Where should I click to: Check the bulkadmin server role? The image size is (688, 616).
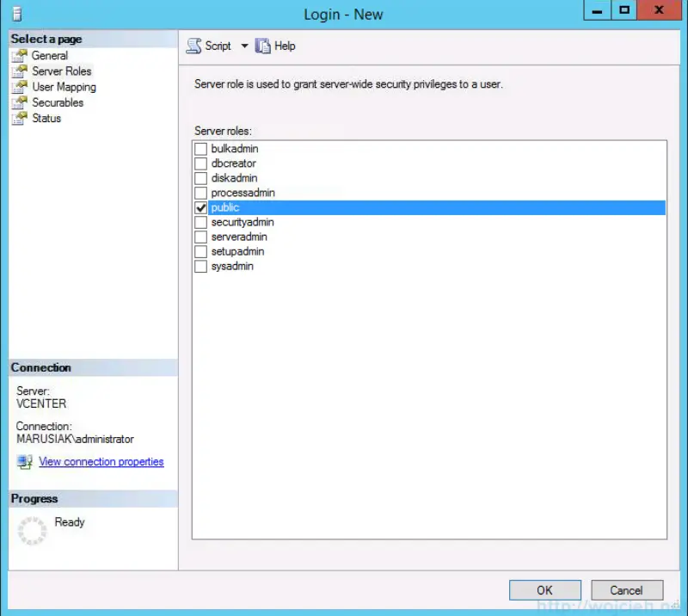(200, 148)
